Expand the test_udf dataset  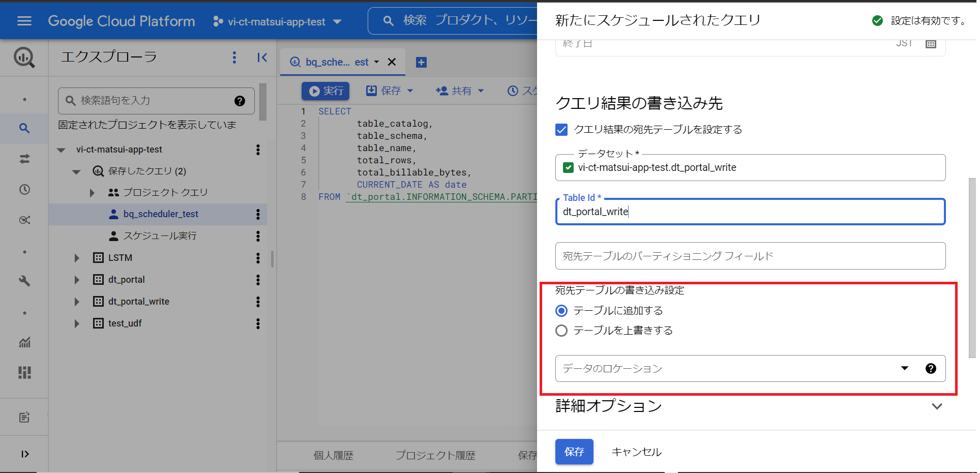[77, 323]
